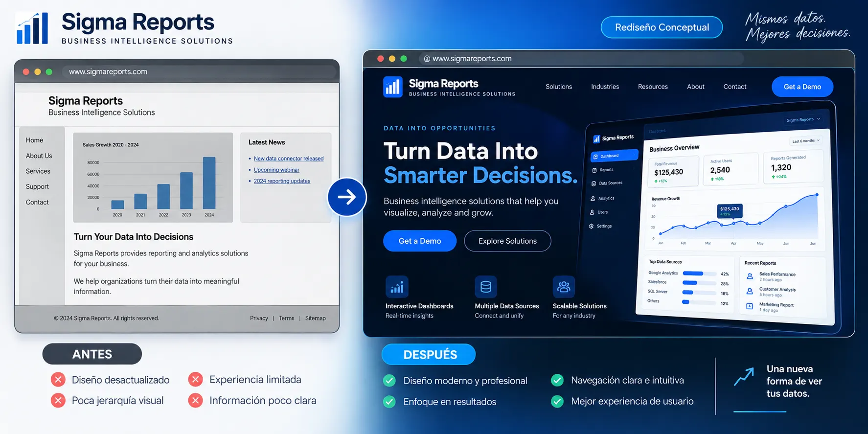Screen dimensions: 868x434
Task: Open Terms link in the old footer
Action: [287, 318]
